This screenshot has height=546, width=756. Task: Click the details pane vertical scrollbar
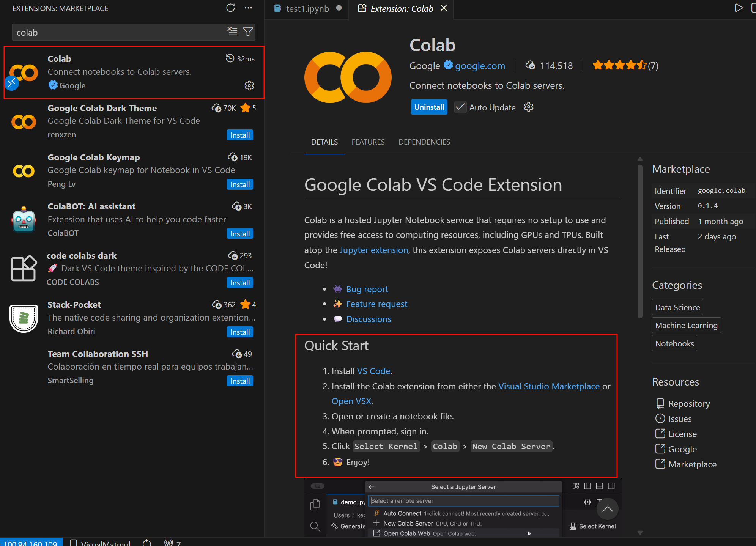click(640, 241)
